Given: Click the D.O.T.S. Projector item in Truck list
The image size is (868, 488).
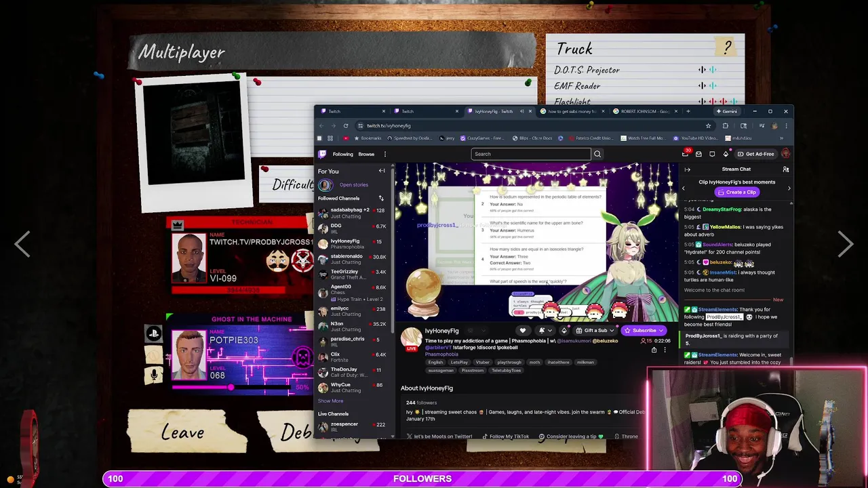Looking at the screenshot, I should coord(587,70).
